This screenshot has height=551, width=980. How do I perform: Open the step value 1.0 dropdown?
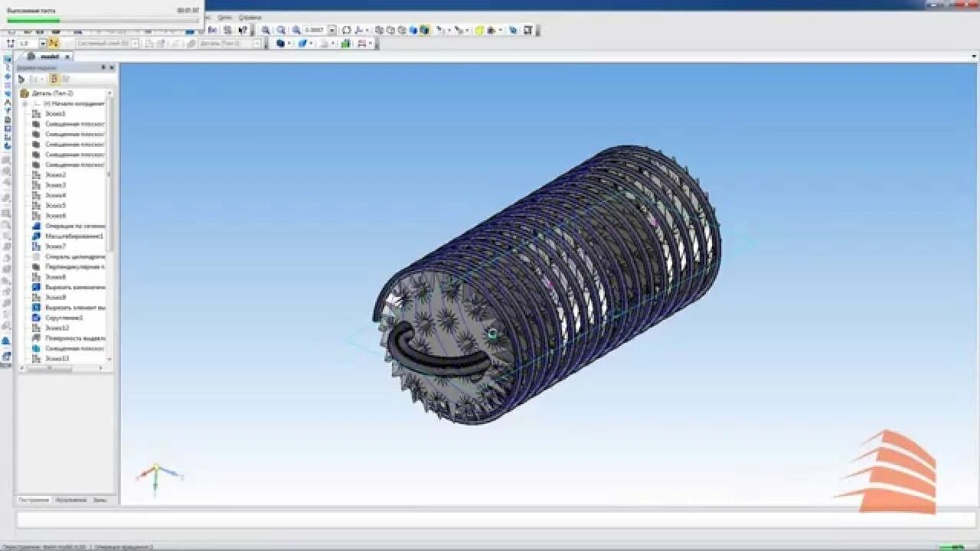[x=43, y=44]
